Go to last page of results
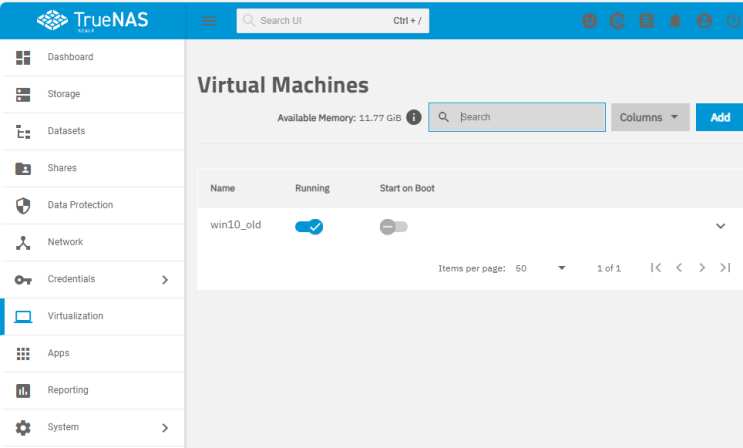This screenshot has height=448, width=743. click(725, 268)
